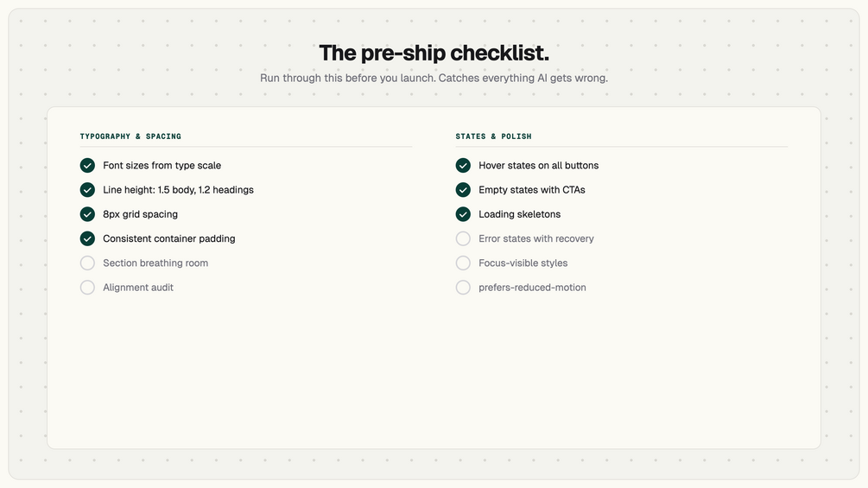868x488 pixels.
Task: Click the Alignment audit label text
Action: [x=138, y=288]
